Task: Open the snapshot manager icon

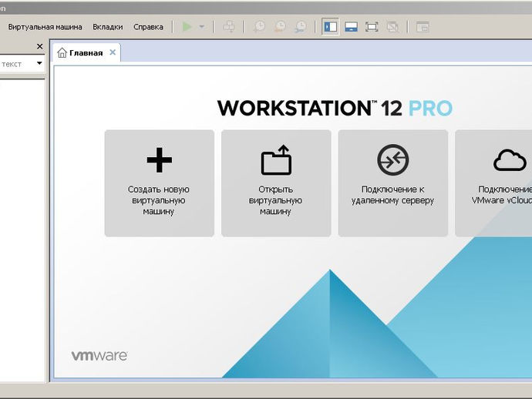Action: (301, 26)
